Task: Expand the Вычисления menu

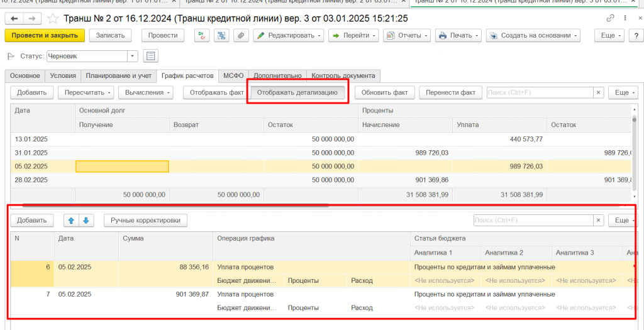Action: pos(145,92)
